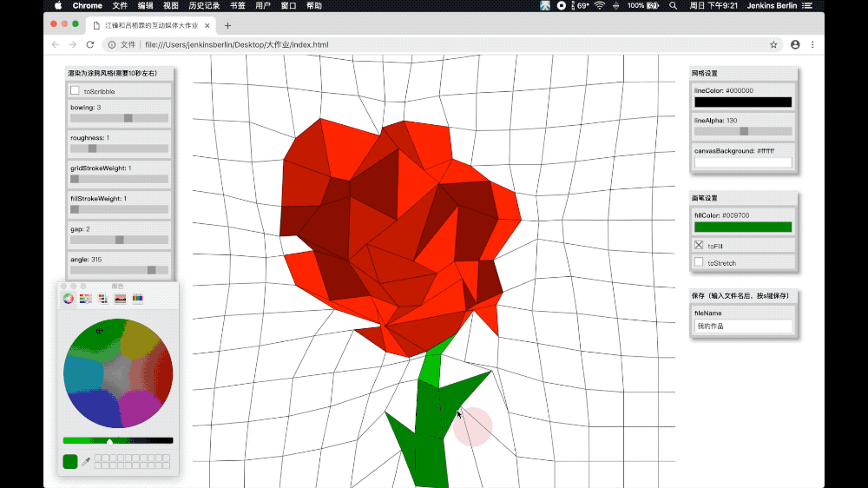This screenshot has width=868, height=488.
Task: Switch to the color sliders picker mode
Action: coord(85,299)
